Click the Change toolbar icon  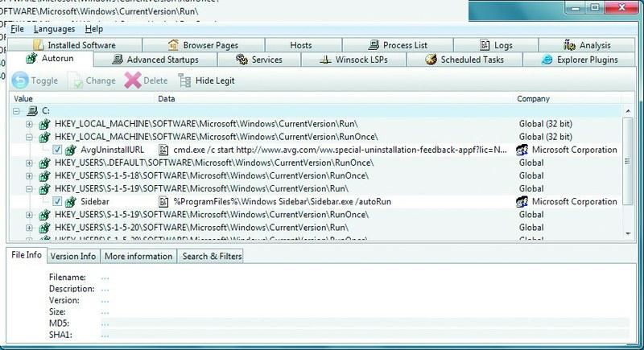pyautogui.click(x=76, y=80)
